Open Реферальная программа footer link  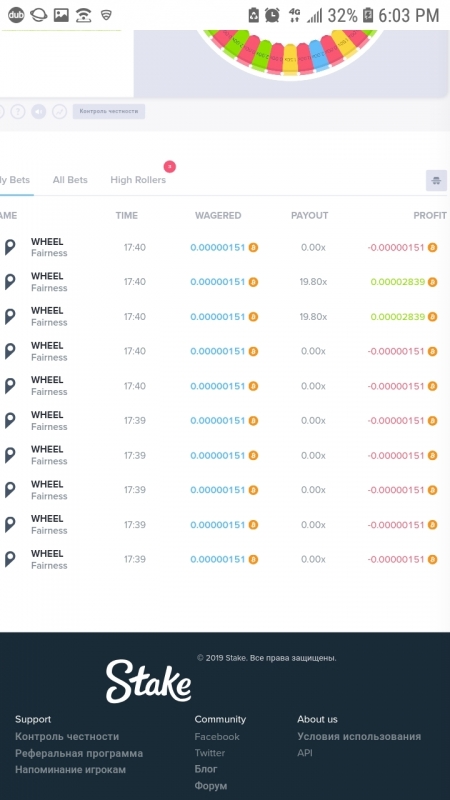click(79, 753)
